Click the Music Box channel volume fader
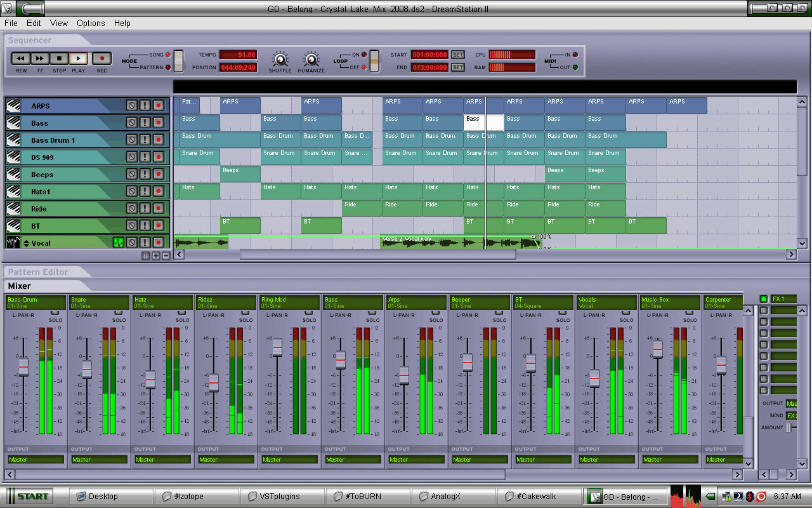This screenshot has width=812, height=508. pyautogui.click(x=658, y=349)
